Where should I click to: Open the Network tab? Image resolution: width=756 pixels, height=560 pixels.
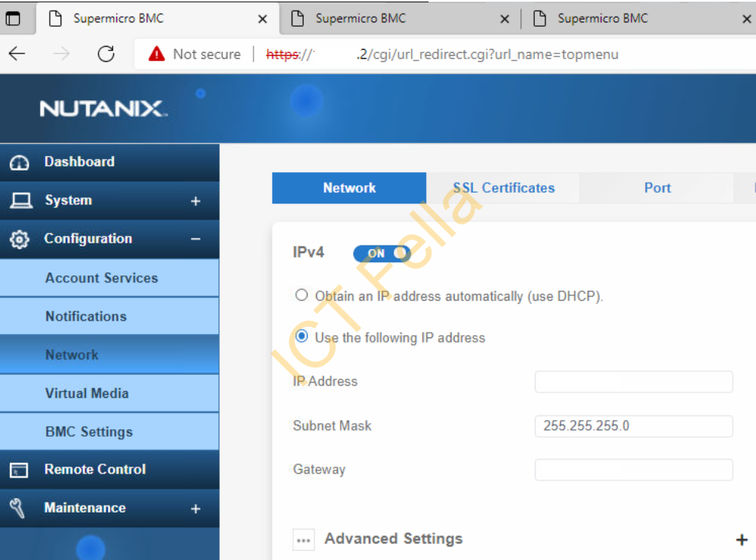(349, 188)
